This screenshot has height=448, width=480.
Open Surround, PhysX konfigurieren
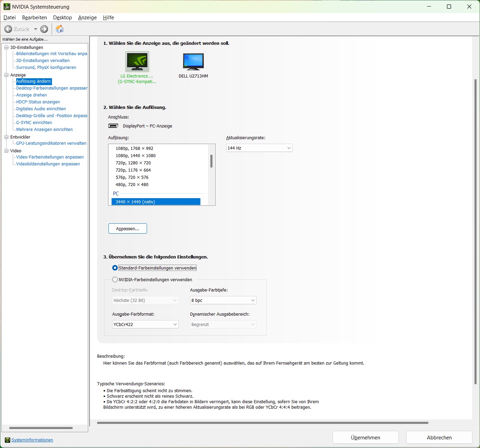click(x=46, y=68)
